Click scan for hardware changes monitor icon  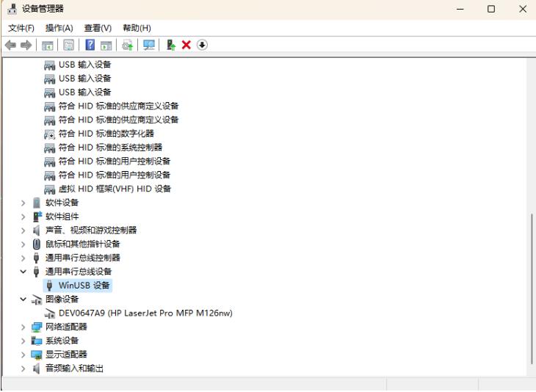click(x=149, y=46)
